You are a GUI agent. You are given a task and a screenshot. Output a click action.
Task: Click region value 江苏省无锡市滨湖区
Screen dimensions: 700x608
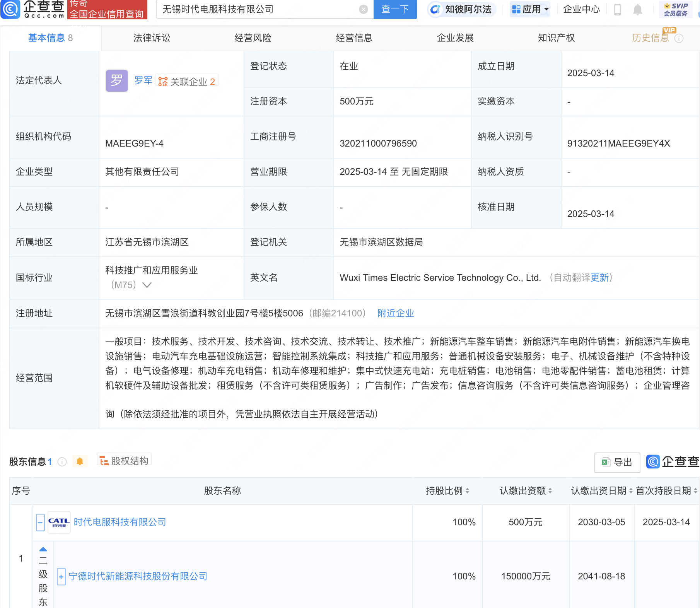[x=147, y=242]
